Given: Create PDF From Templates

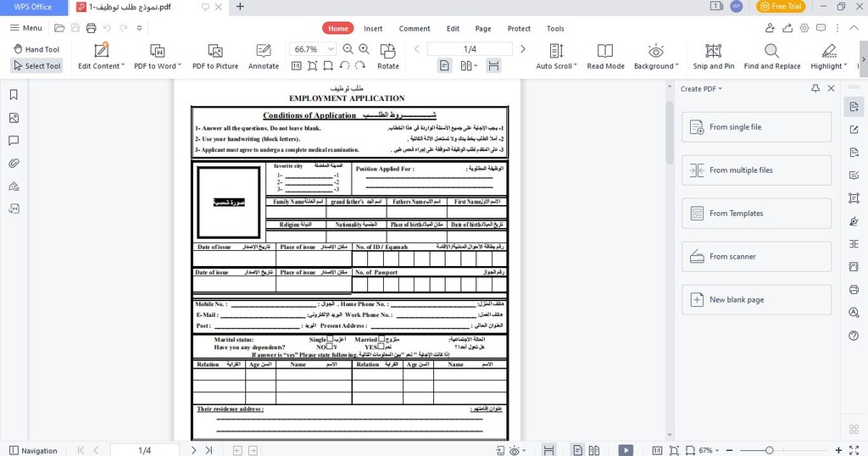Looking at the screenshot, I should [756, 214].
